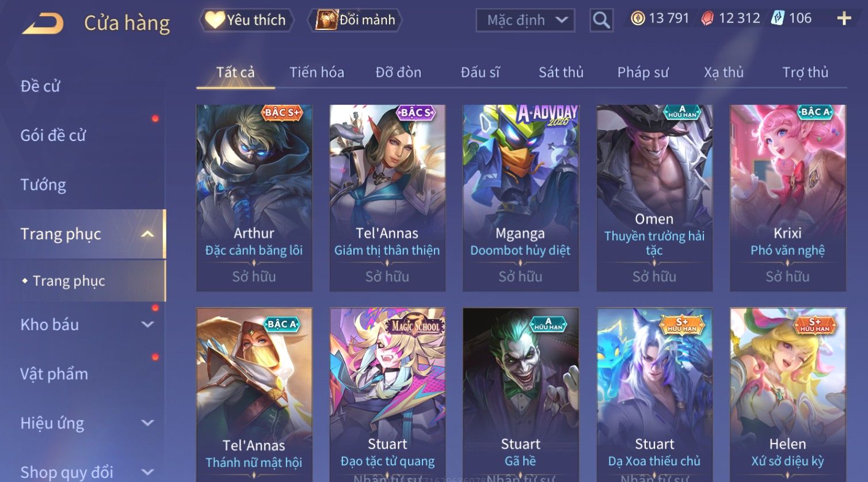Screen dimensions: 868x482
Task: Select the Tiến hóa filter tab
Action: (317, 72)
